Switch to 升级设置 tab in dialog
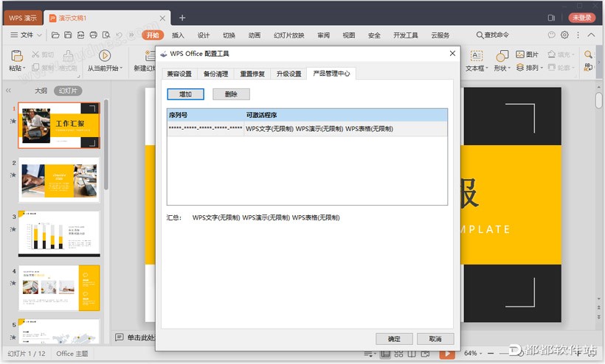 tap(289, 74)
